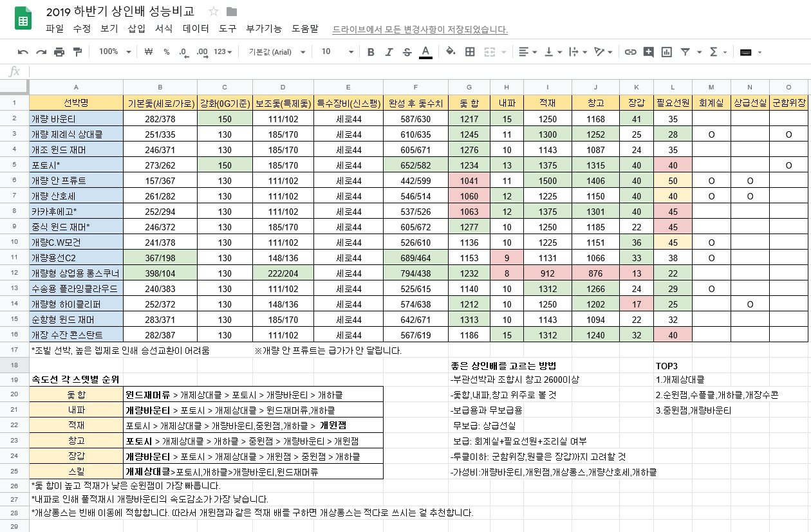
Task: Click the Borders icon
Action: [x=470, y=52]
